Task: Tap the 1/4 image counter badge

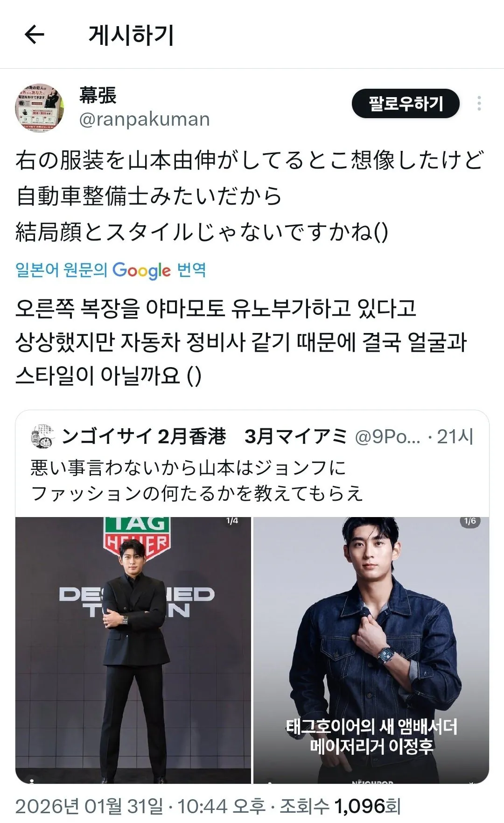Action: pyautogui.click(x=232, y=521)
